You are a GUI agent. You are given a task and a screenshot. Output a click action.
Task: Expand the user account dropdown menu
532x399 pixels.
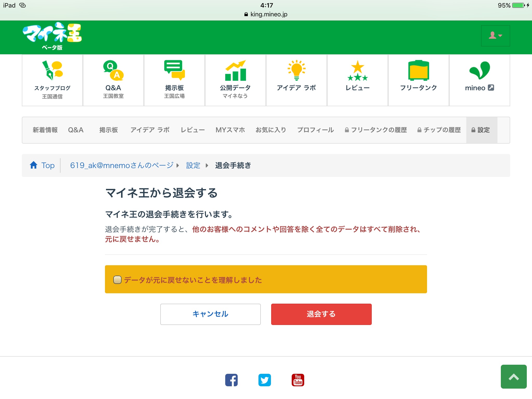click(x=495, y=36)
